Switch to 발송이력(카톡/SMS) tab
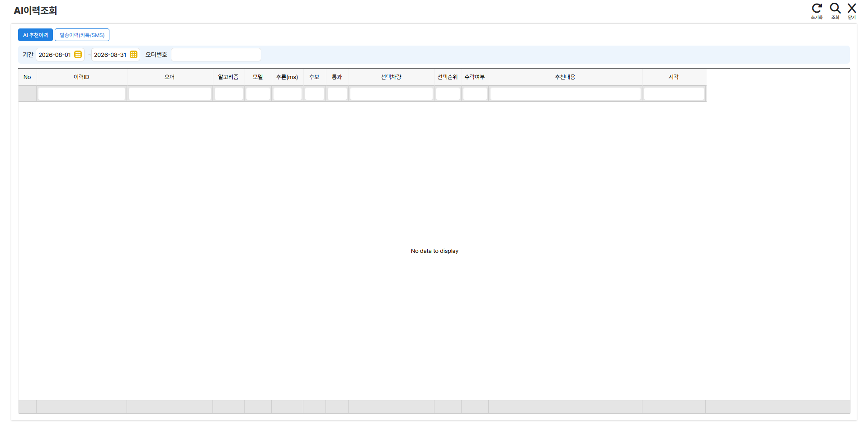Screen dimensions: 868x429 click(82, 35)
